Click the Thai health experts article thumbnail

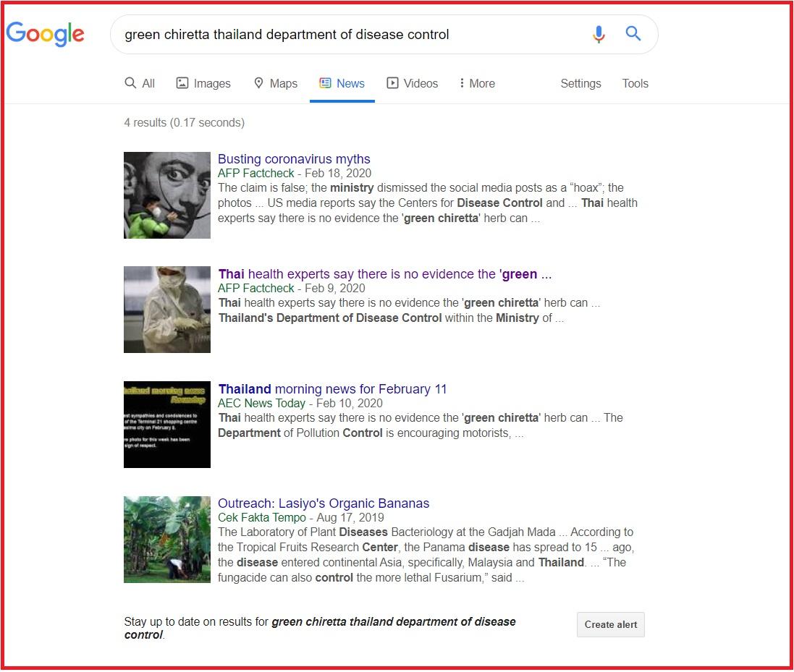167,310
